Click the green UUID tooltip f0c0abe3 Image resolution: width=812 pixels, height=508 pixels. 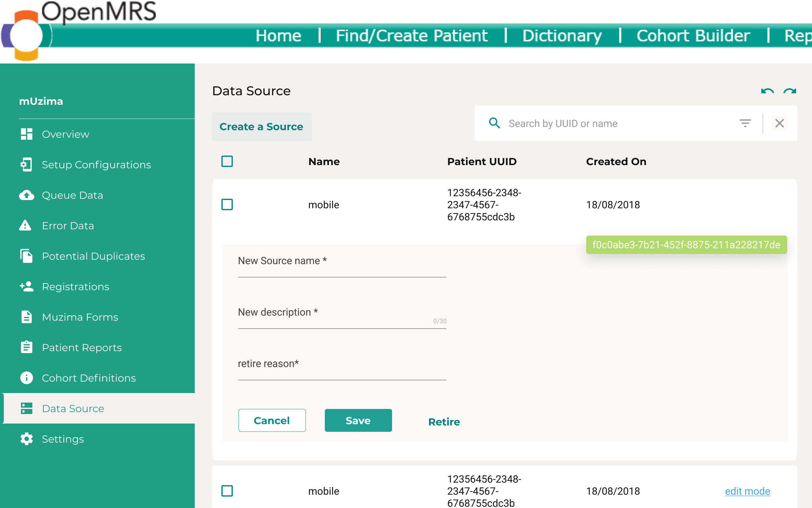click(686, 244)
